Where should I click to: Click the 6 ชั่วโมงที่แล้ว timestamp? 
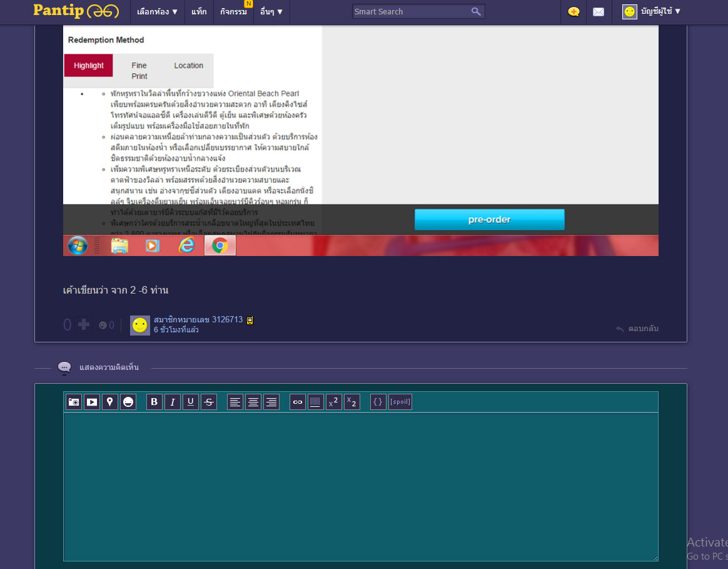pyautogui.click(x=176, y=330)
